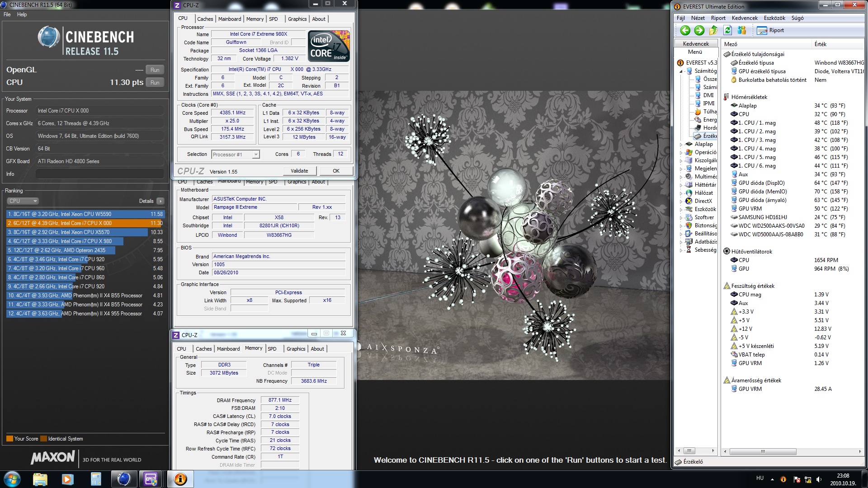Select ranking row AMD Opteron 2435

(85, 250)
